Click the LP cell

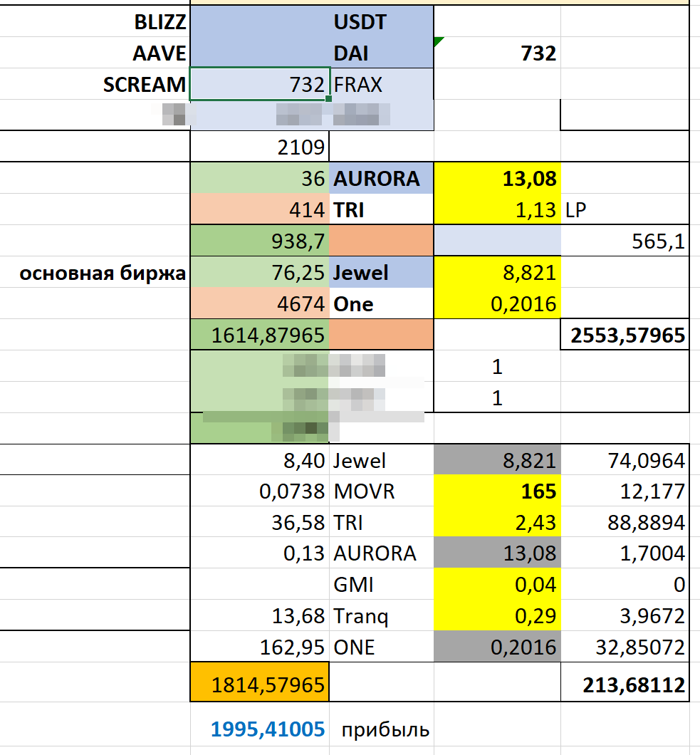pos(625,209)
